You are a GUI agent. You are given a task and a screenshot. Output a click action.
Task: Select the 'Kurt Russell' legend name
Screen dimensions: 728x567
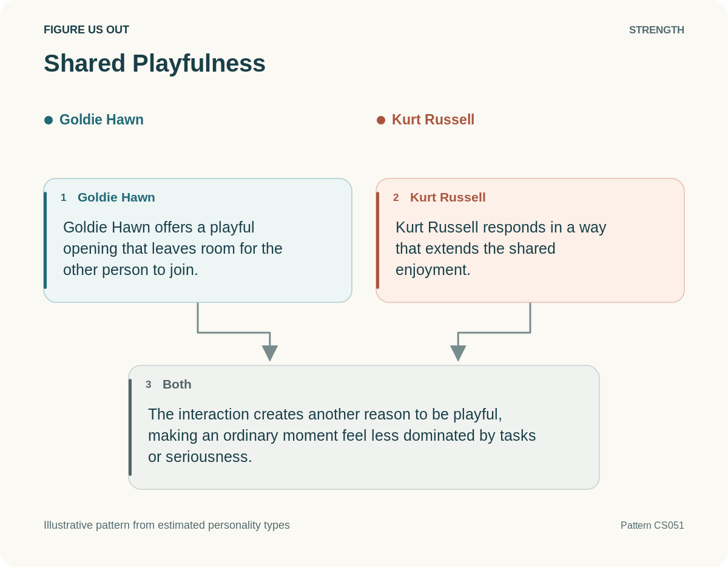click(x=433, y=120)
